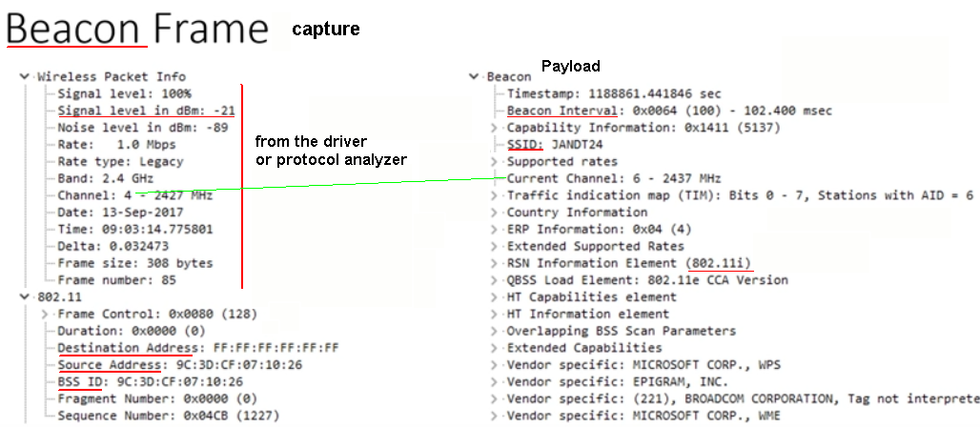Click the Frame size 308 bytes row
Screen dimensions: 980x427
134,263
